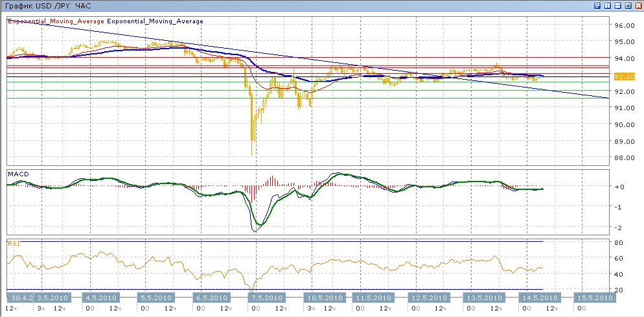This screenshot has height=317, width=644.
Task: Select the MACD indicator panel label
Action: tap(17, 174)
